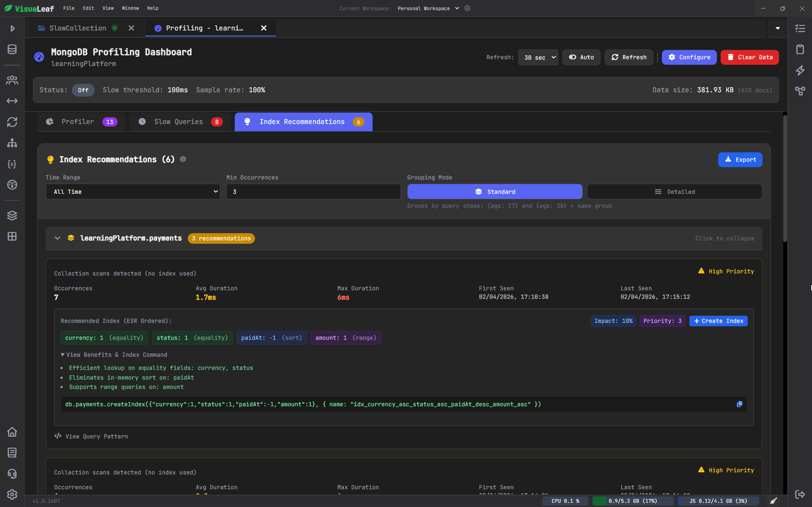812x507 pixels.
Task: Click the layers stack sidebar icon
Action: [12, 215]
